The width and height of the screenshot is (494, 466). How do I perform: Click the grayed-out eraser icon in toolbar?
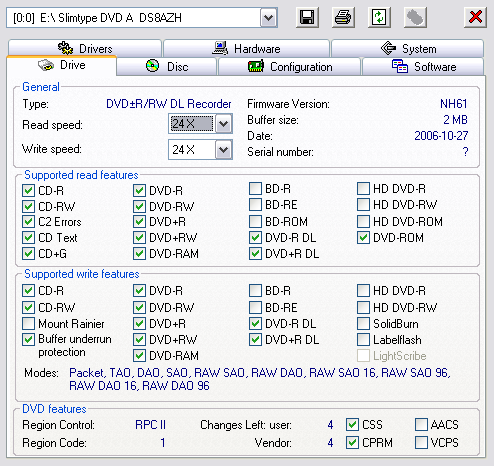tap(415, 17)
